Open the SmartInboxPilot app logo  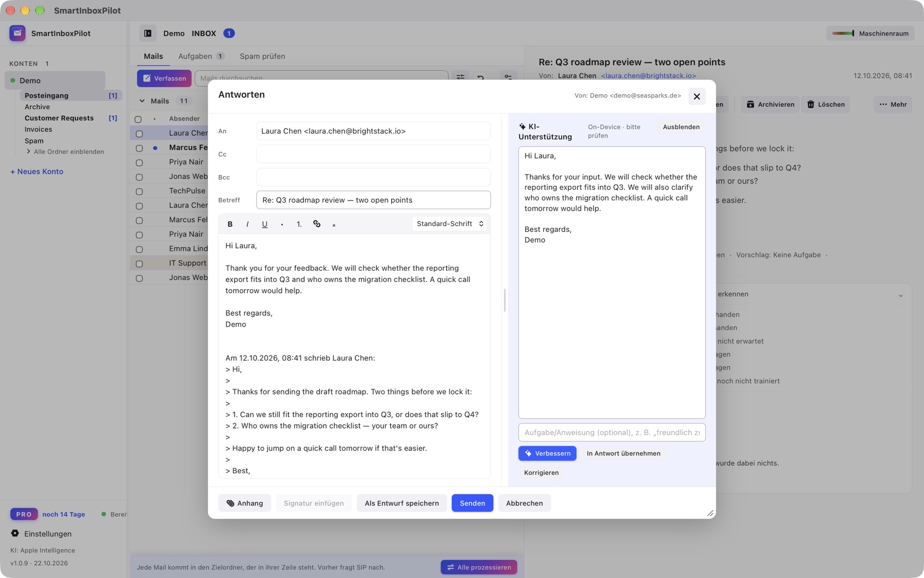tap(17, 33)
